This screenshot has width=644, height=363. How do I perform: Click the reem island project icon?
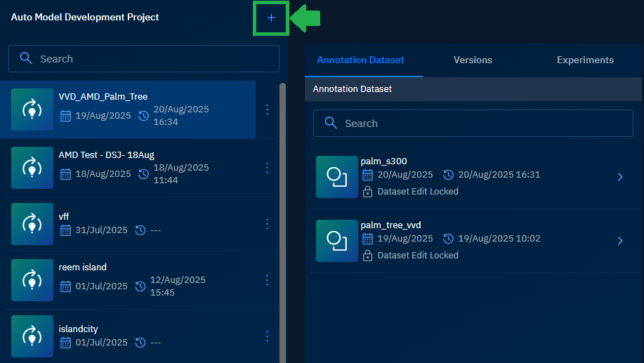tap(32, 280)
